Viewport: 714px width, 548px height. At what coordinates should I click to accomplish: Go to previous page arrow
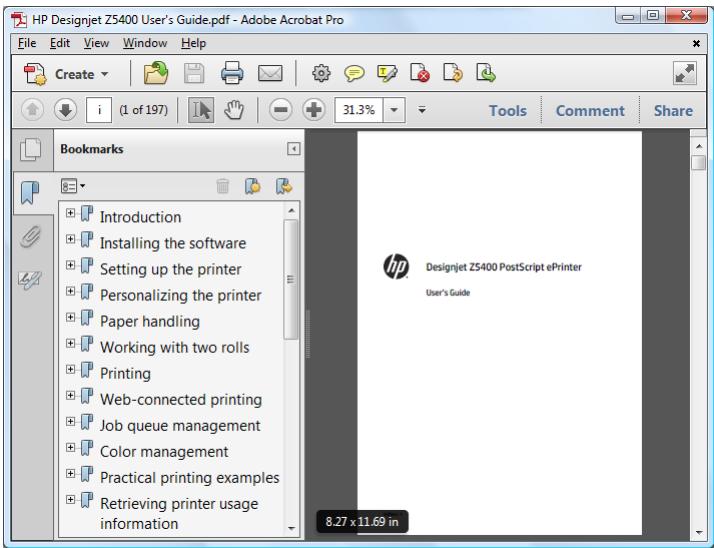click(32, 110)
